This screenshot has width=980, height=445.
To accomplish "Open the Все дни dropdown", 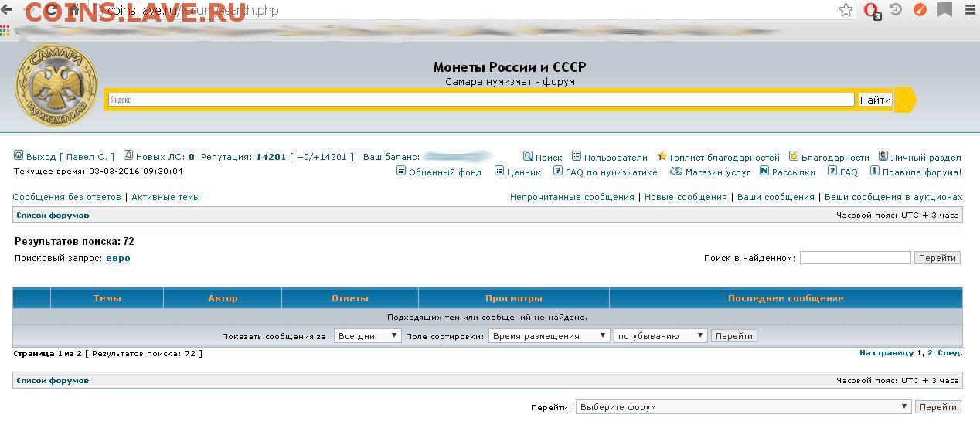I will point(368,336).
